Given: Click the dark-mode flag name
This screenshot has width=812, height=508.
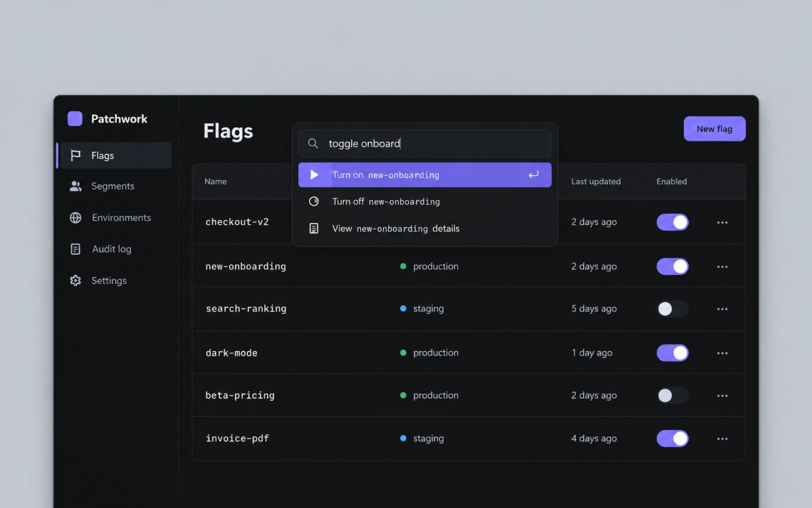Looking at the screenshot, I should (231, 353).
